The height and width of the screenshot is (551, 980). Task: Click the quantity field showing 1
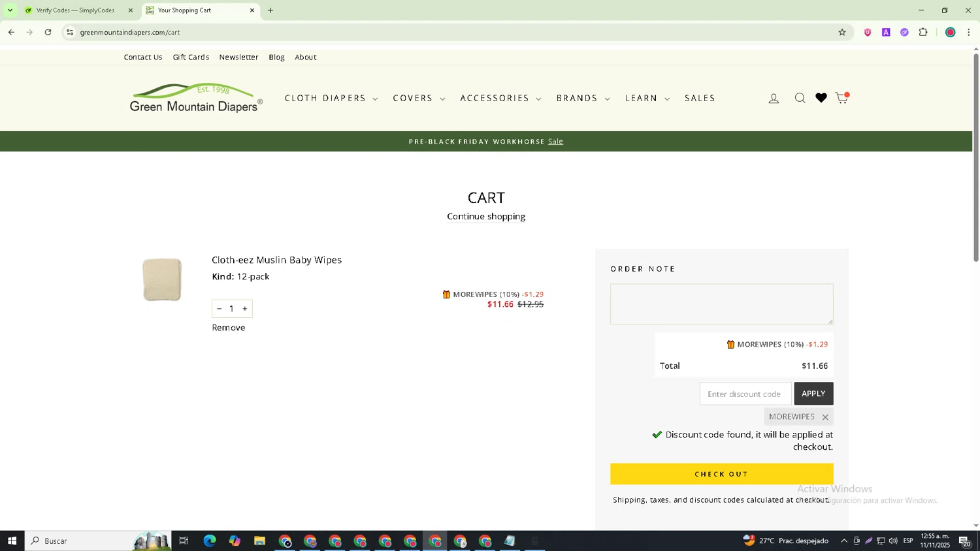click(232, 309)
